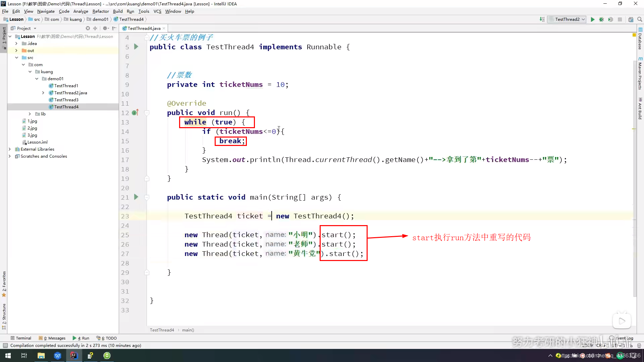Click demo01 in navigation breadcrumb
Viewport: 644px width, 362px height.
[x=98, y=19]
